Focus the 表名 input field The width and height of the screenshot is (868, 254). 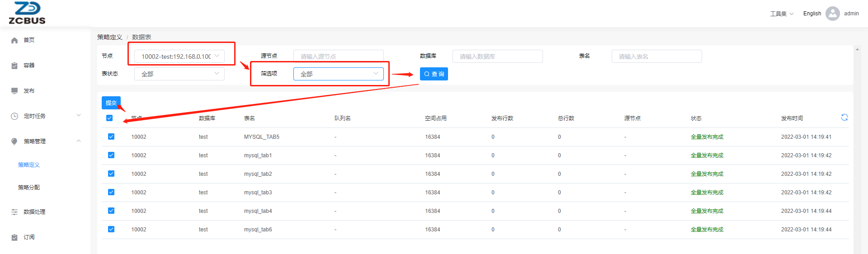656,56
